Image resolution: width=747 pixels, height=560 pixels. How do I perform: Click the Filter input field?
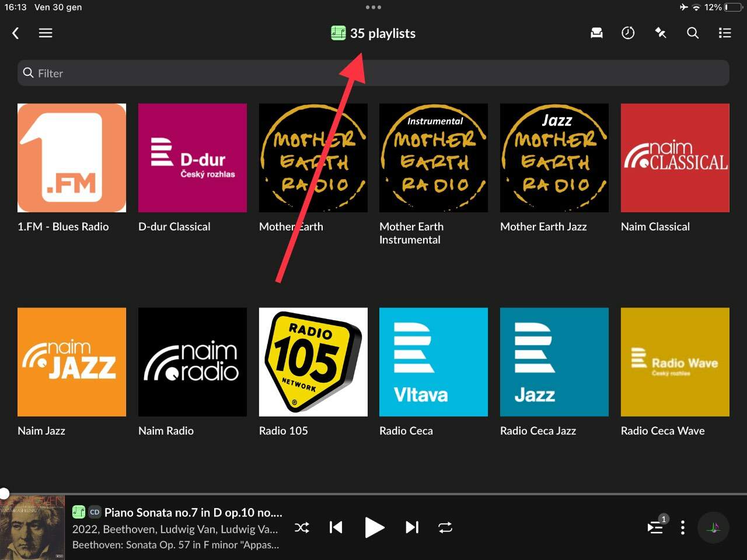coord(373,73)
